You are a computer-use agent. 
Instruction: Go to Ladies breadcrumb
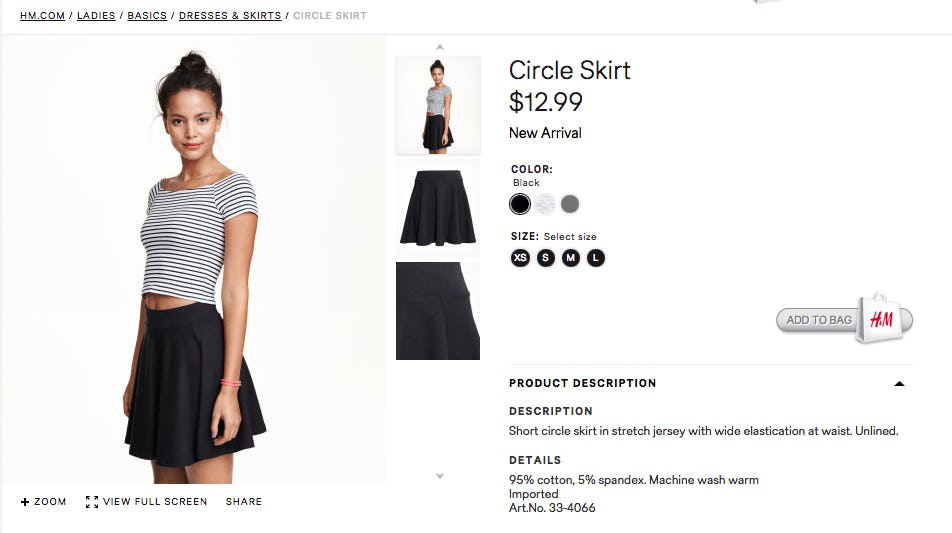tap(96, 16)
